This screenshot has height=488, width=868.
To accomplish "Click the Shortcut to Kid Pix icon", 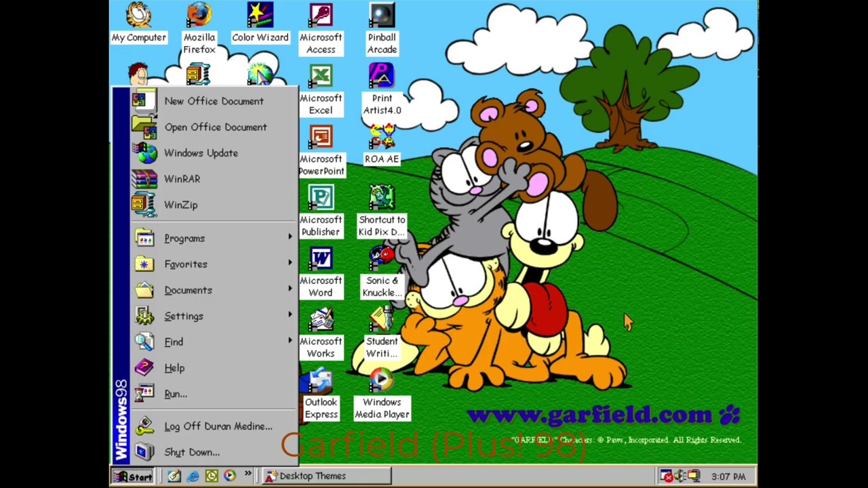I will pyautogui.click(x=382, y=212).
